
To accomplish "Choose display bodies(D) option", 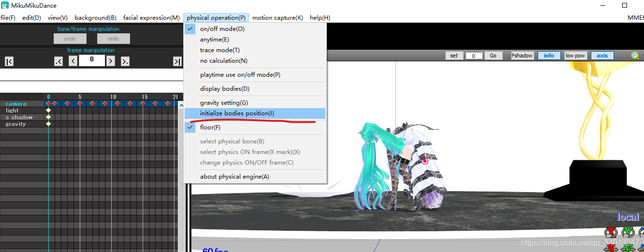I will pos(255,89).
